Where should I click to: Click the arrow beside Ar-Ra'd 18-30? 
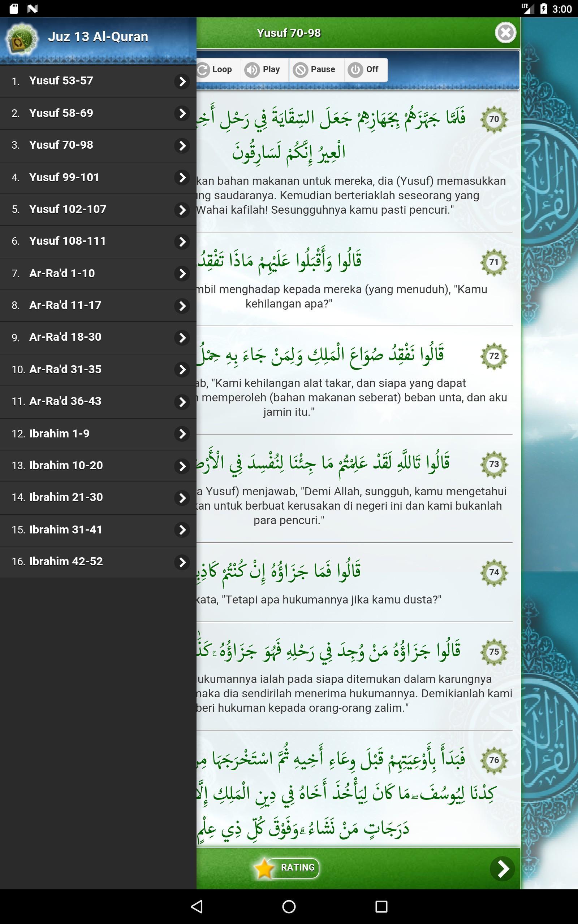pyautogui.click(x=182, y=337)
